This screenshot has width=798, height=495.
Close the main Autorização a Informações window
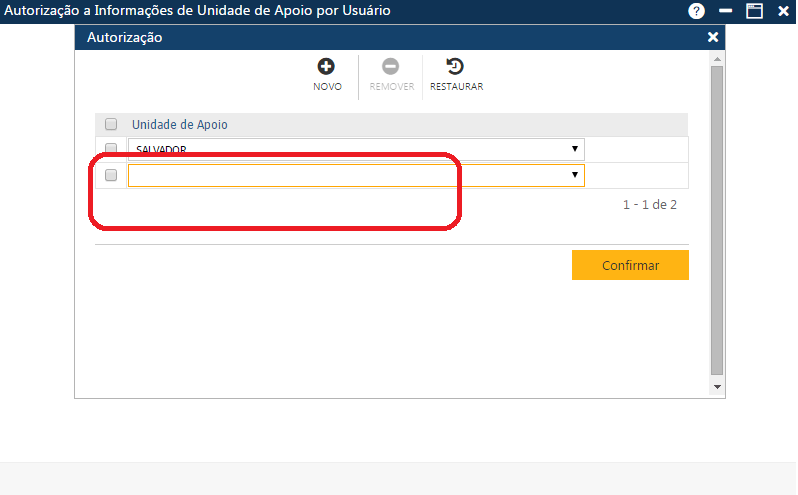(783, 11)
